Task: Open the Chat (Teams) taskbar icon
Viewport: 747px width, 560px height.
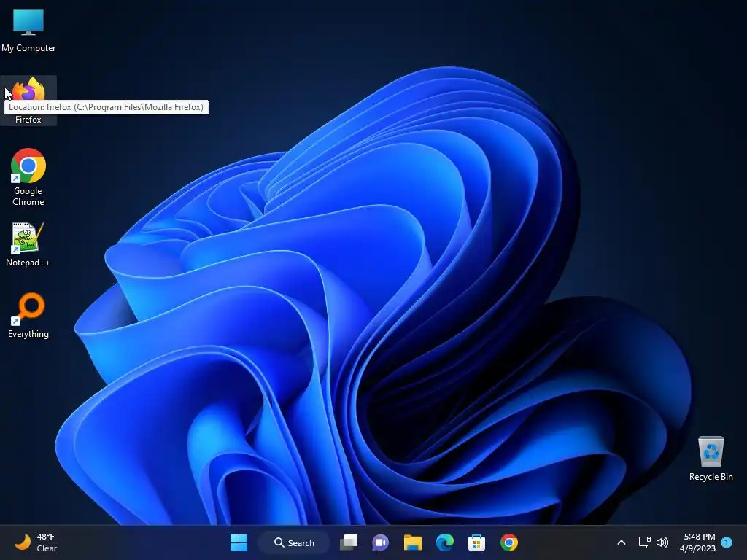Action: [380, 542]
